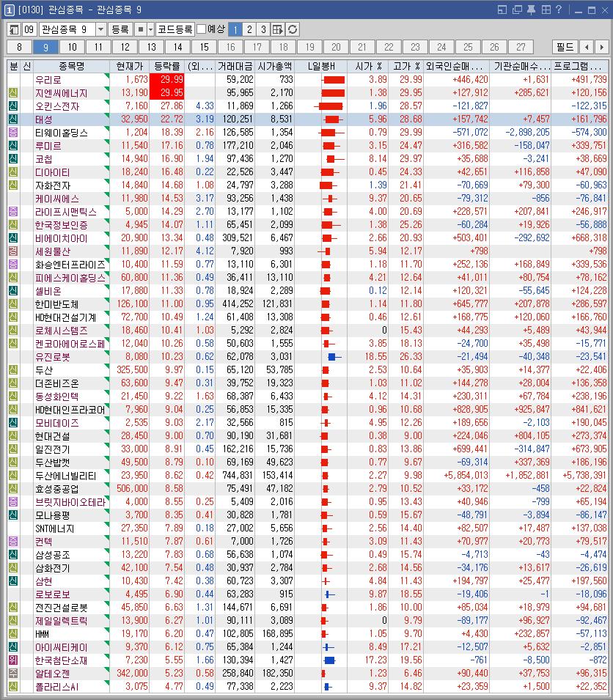Click the right arrow field scroll button
613x700 pixels.
(602, 47)
